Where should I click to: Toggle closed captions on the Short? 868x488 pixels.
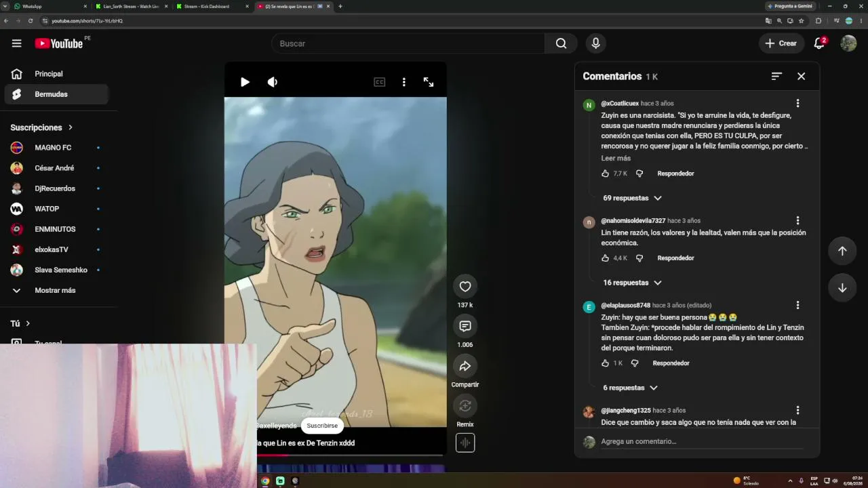point(380,82)
